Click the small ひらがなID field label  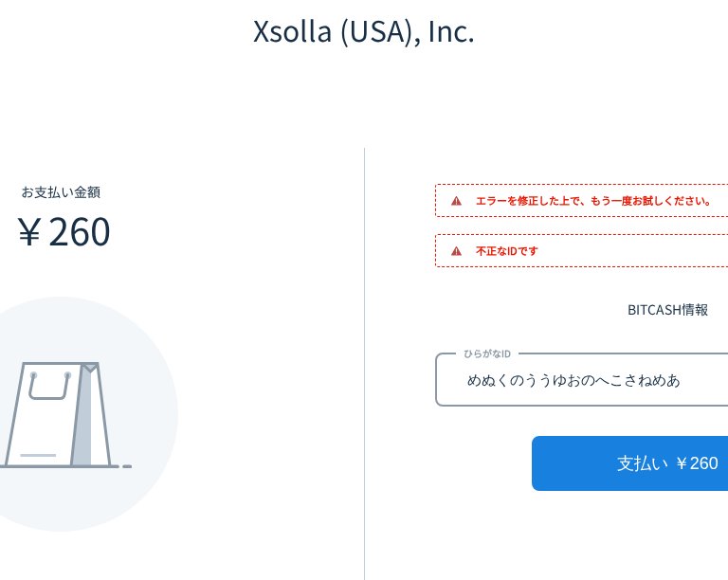click(486, 353)
